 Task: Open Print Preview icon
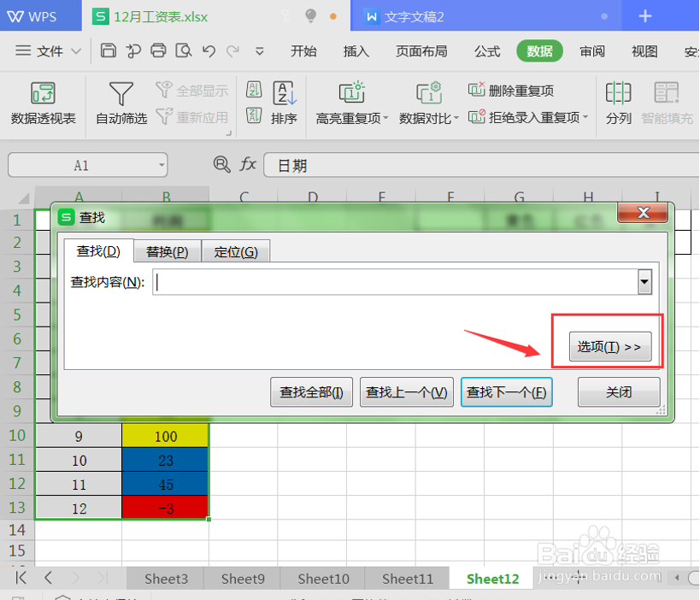tap(183, 51)
